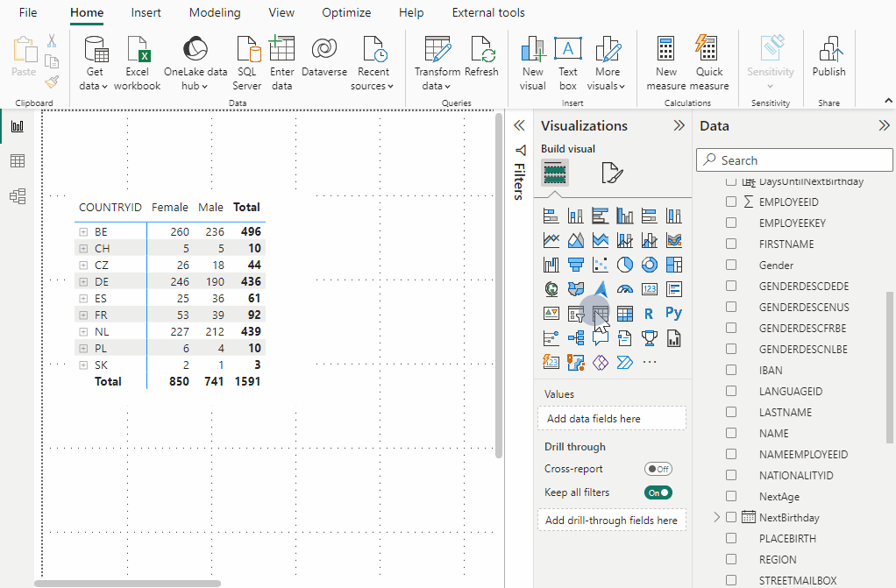Select the Card (123) visual
Image resolution: width=896 pixels, height=588 pixels.
point(650,289)
